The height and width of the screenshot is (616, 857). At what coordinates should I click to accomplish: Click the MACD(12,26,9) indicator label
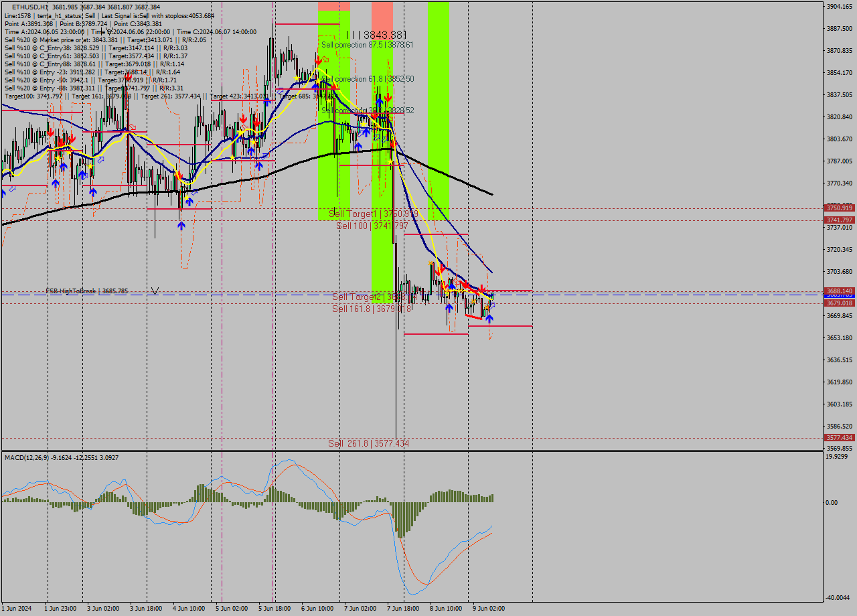click(x=62, y=457)
